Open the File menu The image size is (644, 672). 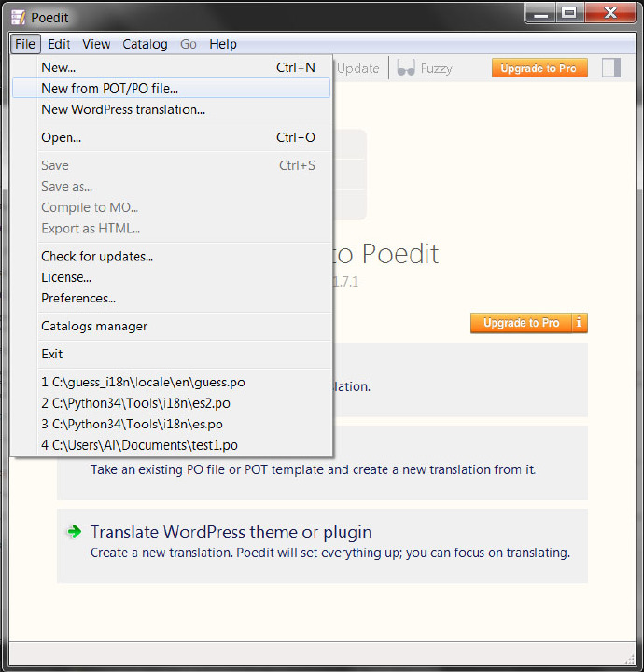click(x=25, y=44)
